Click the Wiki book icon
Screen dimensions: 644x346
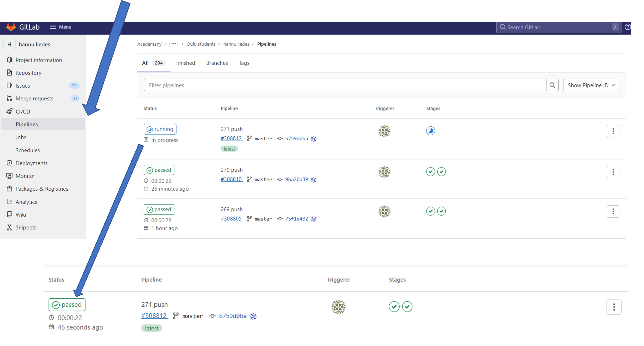pyautogui.click(x=9, y=214)
